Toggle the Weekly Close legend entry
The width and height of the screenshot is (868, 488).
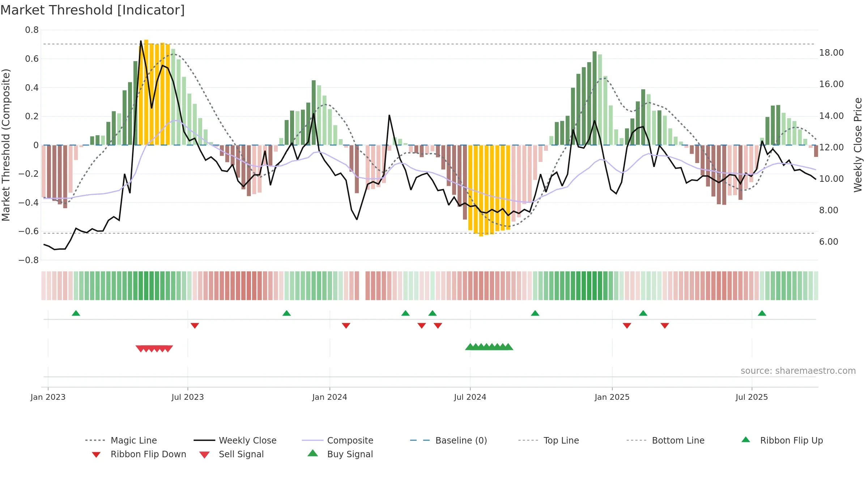coord(235,440)
